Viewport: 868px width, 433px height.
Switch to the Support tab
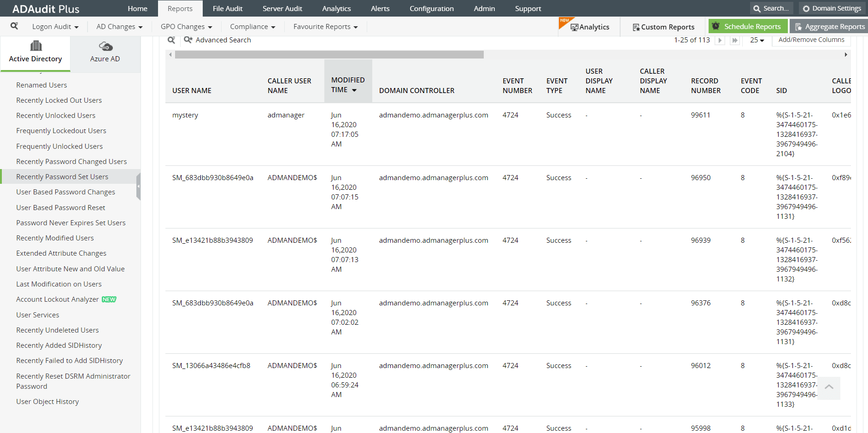(x=528, y=8)
